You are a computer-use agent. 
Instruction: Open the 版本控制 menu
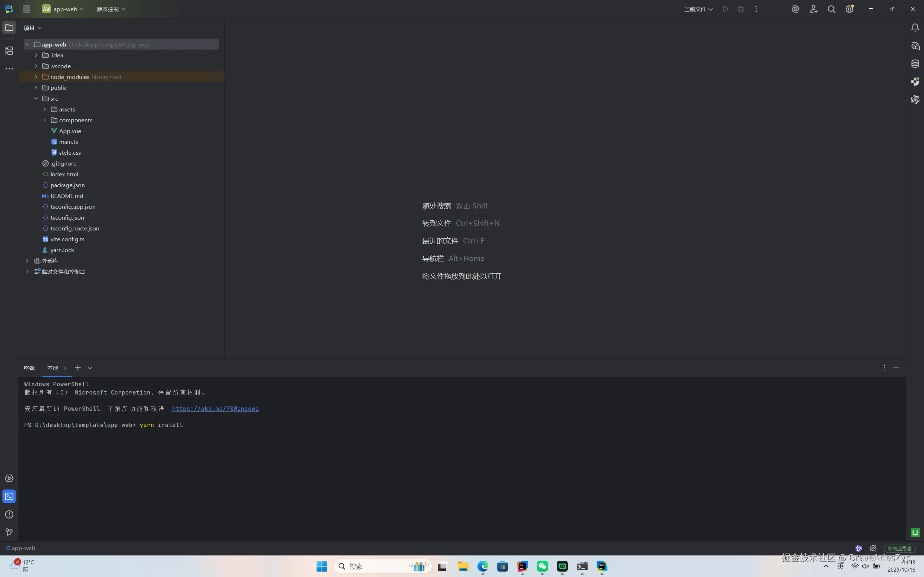111,9
